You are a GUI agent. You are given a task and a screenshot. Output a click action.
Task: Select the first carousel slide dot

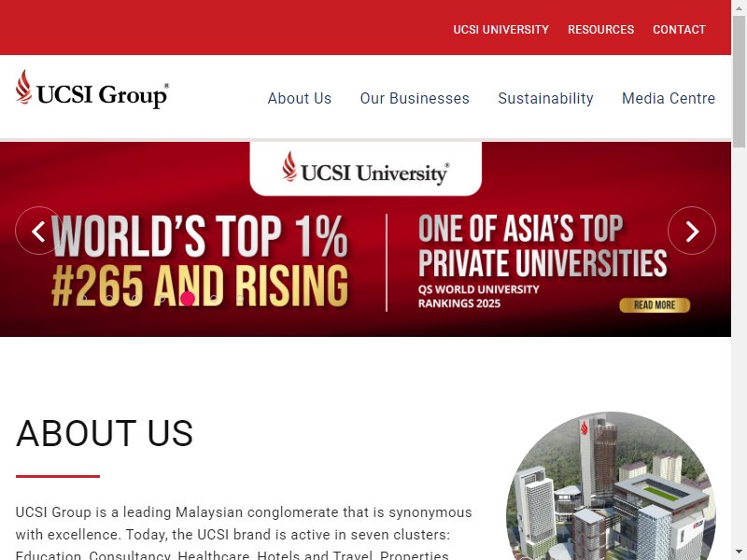pyautogui.click(x=84, y=299)
